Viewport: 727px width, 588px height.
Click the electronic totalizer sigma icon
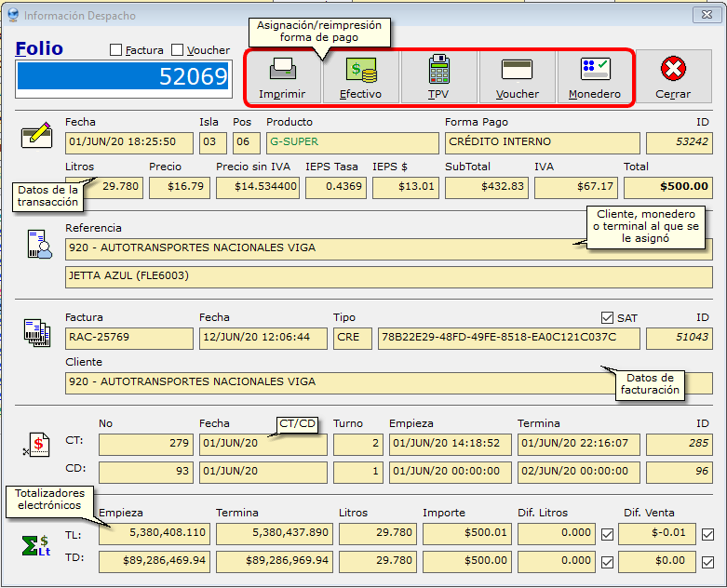(x=36, y=546)
